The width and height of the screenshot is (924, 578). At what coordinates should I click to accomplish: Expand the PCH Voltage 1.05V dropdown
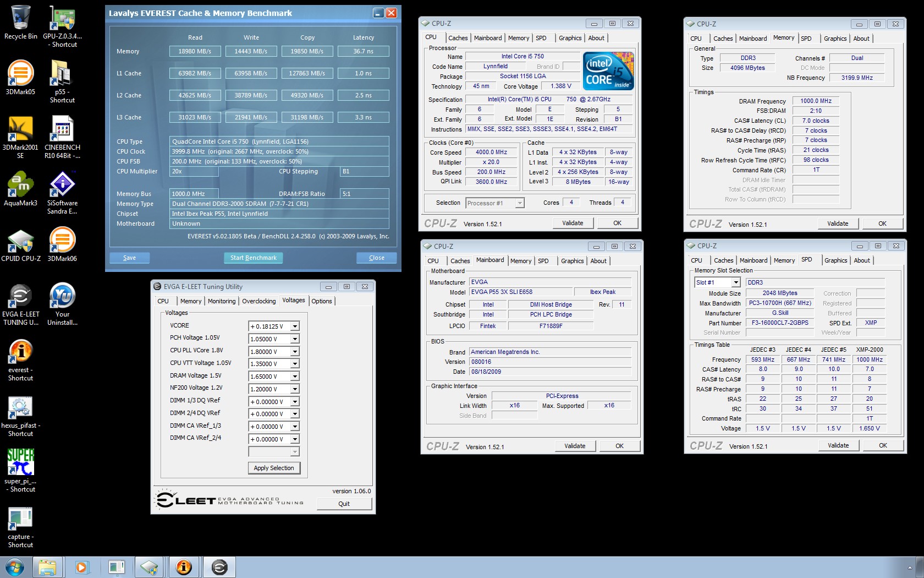(295, 339)
